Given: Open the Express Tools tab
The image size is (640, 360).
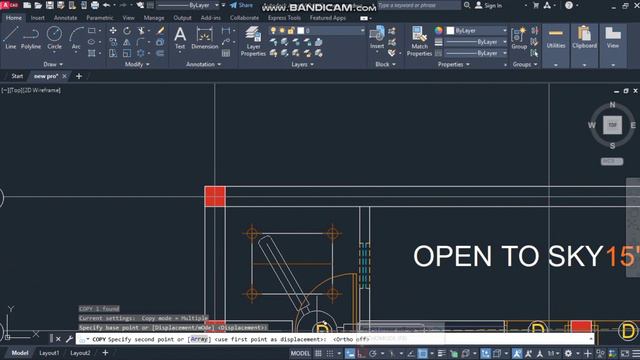Looking at the screenshot, I should [284, 18].
